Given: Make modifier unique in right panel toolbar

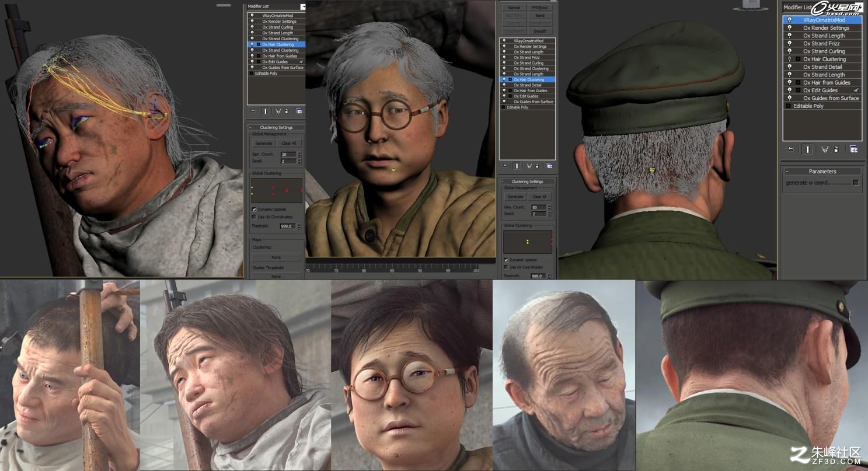Looking at the screenshot, I should pyautogui.click(x=825, y=149).
